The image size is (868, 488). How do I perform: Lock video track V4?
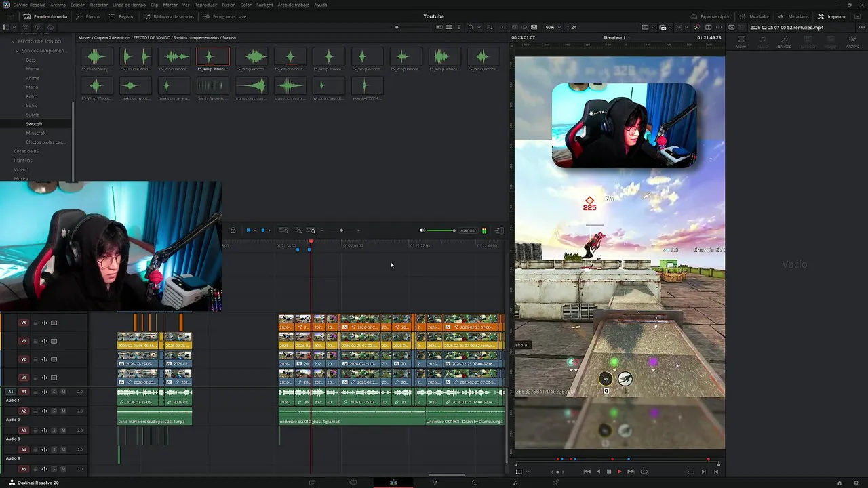(x=35, y=323)
